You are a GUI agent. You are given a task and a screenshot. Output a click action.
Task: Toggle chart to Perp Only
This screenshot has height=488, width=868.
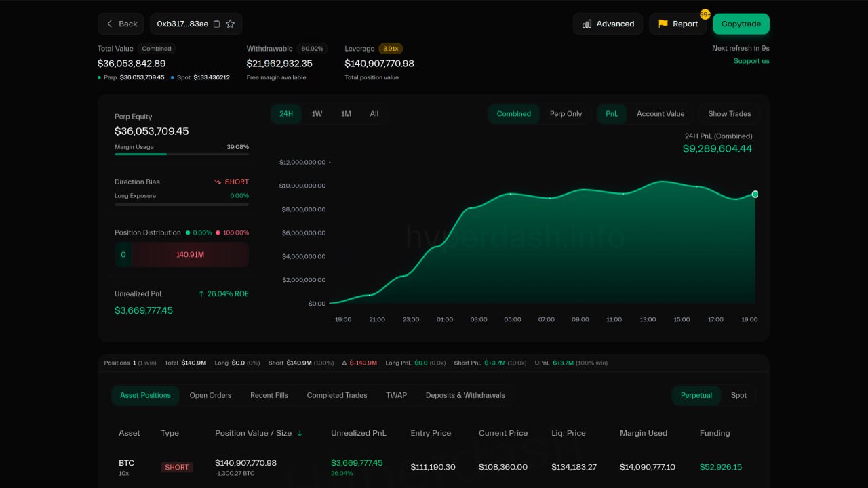tap(566, 114)
